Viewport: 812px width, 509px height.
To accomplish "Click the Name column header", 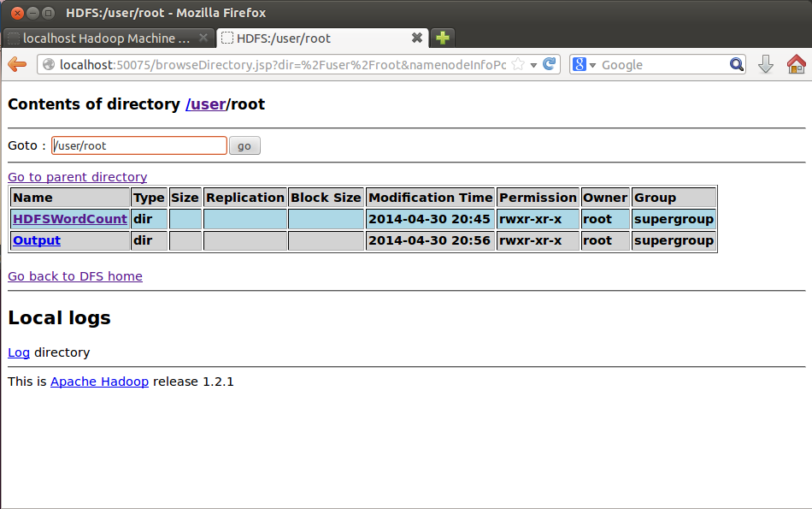I will tap(70, 198).
